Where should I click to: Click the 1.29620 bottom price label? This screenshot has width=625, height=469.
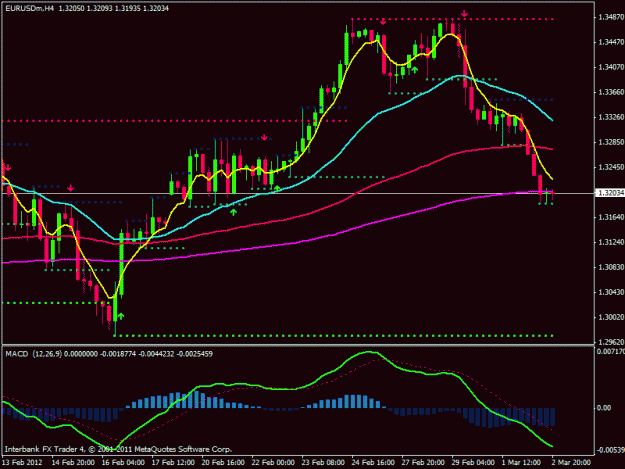pos(611,342)
